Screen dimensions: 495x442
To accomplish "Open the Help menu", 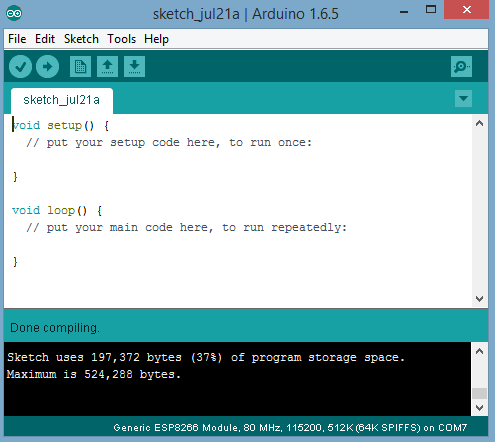I will point(156,39).
